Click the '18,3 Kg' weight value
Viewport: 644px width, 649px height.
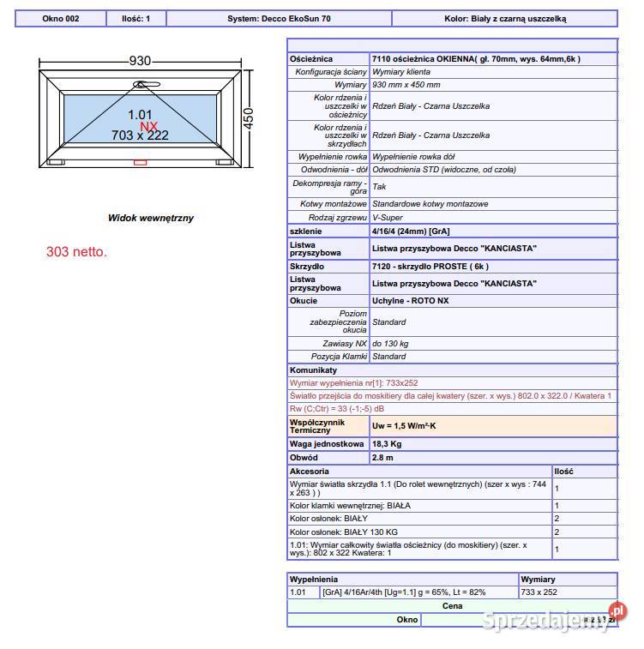(387, 444)
